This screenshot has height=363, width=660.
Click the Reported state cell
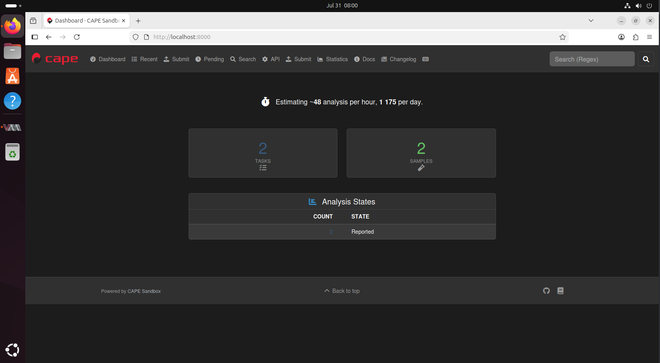coord(362,232)
